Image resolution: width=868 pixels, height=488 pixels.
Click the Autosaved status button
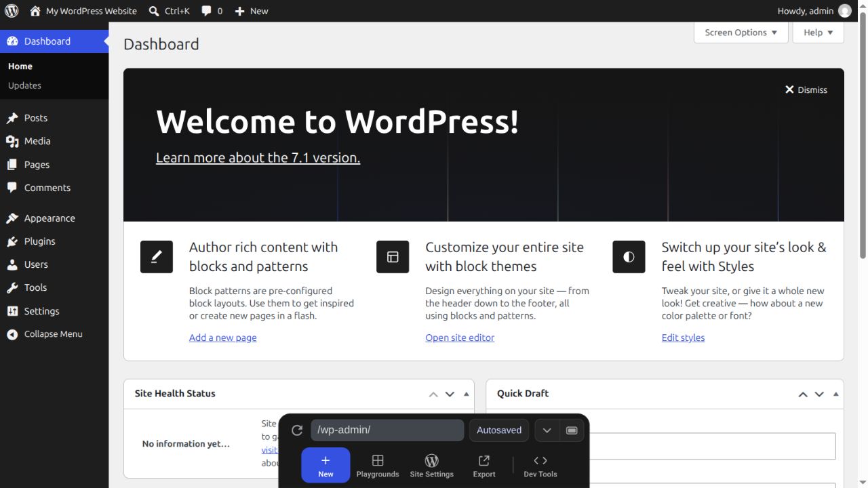coord(499,430)
